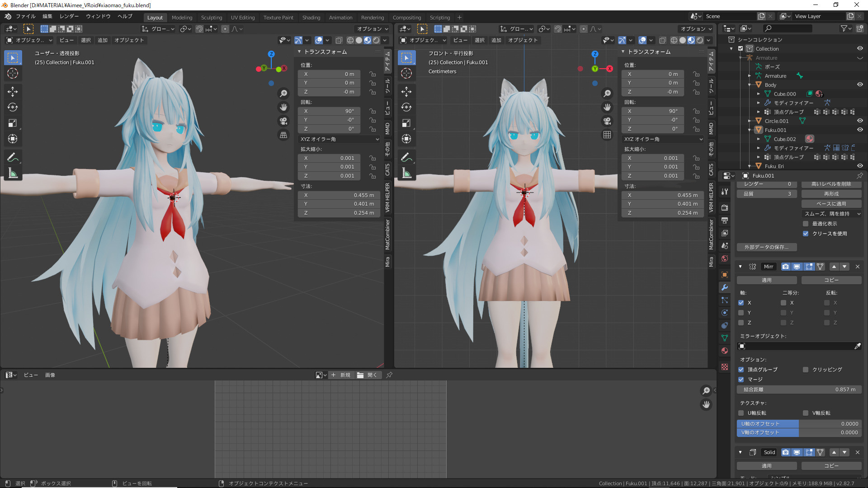
Task: Activate the Rotate tool in left viewport
Action: click(x=13, y=108)
